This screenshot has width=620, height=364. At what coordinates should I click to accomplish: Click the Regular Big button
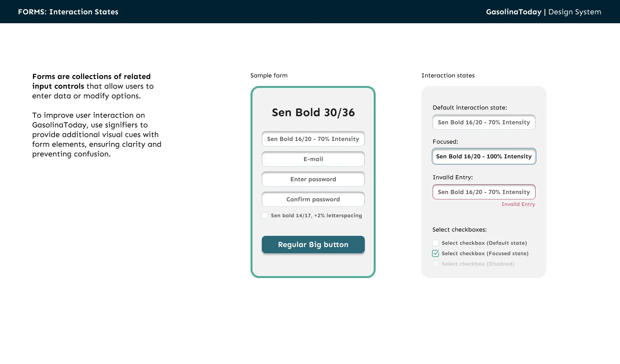(x=313, y=245)
